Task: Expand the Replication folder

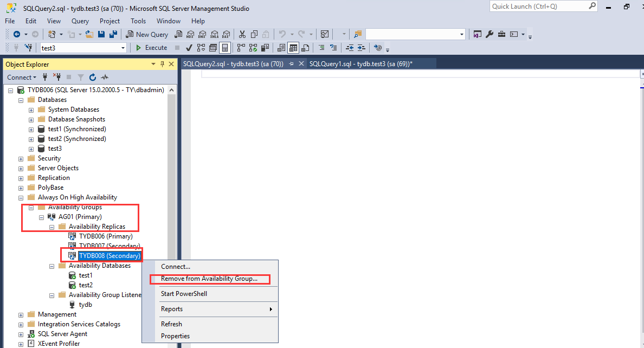Action: [21, 178]
